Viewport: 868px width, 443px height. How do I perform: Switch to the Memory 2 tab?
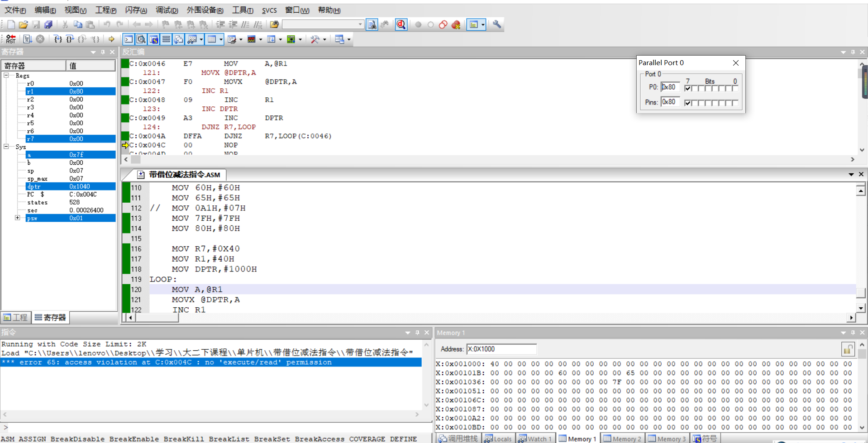pyautogui.click(x=622, y=438)
